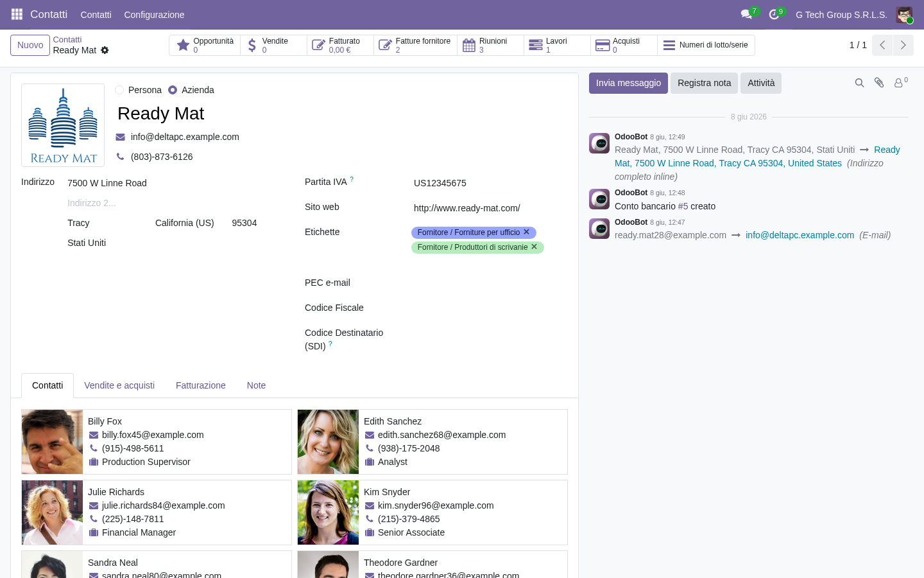Search messages in the chatter
This screenshot has height=578, width=924.
point(860,83)
